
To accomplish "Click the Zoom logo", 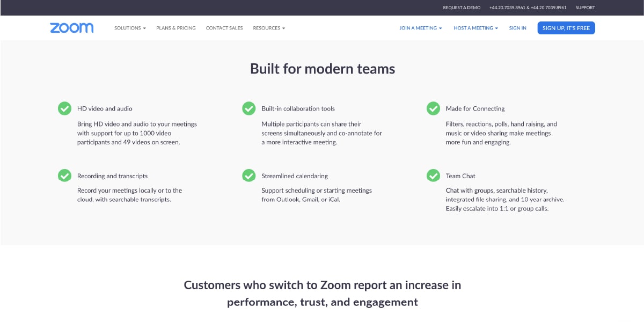I will [x=71, y=28].
